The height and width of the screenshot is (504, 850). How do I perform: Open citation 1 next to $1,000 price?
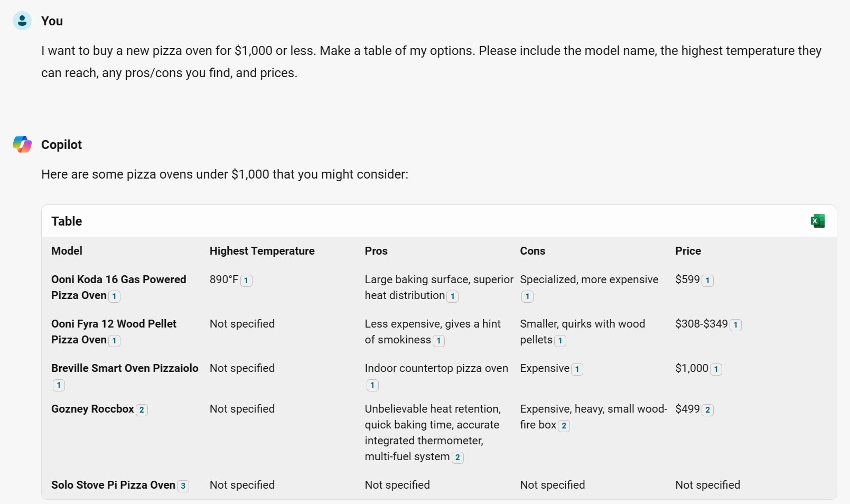pos(716,369)
